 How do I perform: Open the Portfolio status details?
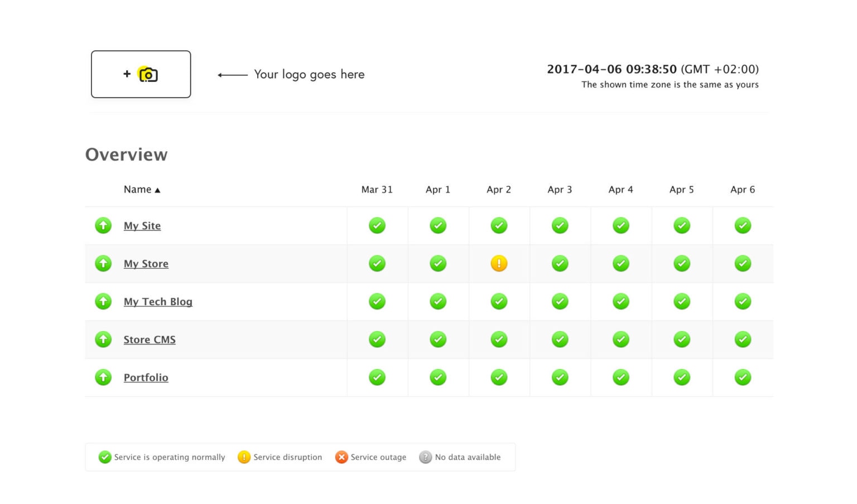(x=146, y=377)
